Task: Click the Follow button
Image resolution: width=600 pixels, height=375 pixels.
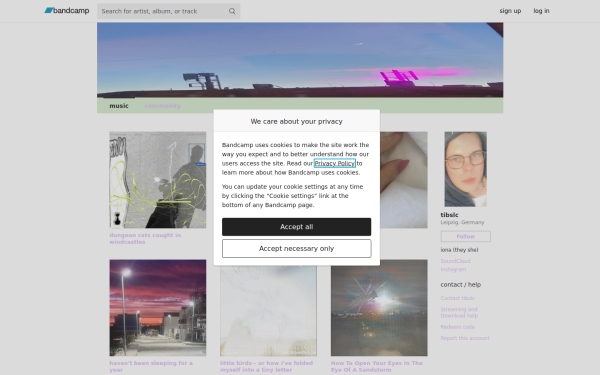Action: tap(465, 236)
